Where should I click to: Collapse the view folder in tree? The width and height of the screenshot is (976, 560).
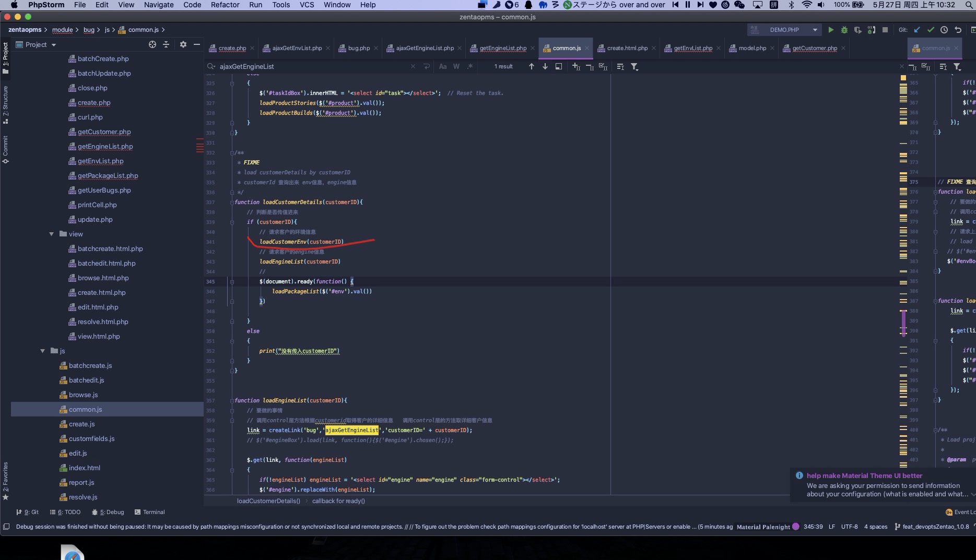[x=51, y=234]
